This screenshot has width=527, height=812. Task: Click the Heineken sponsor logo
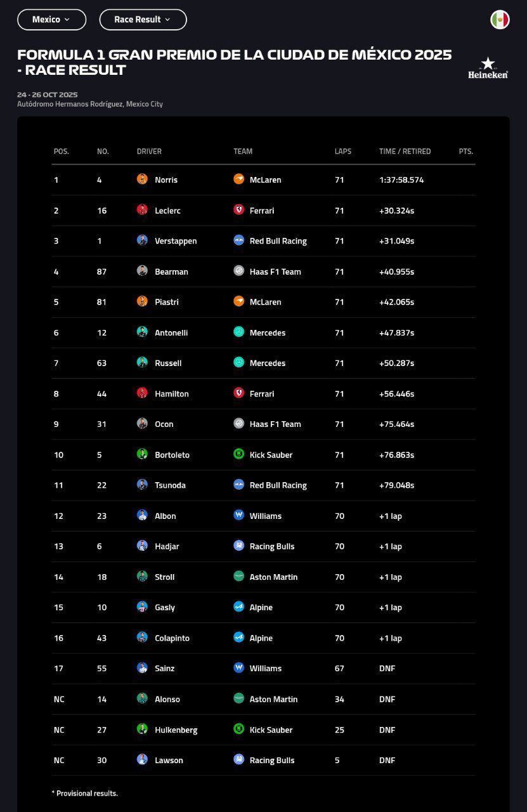[x=488, y=69]
